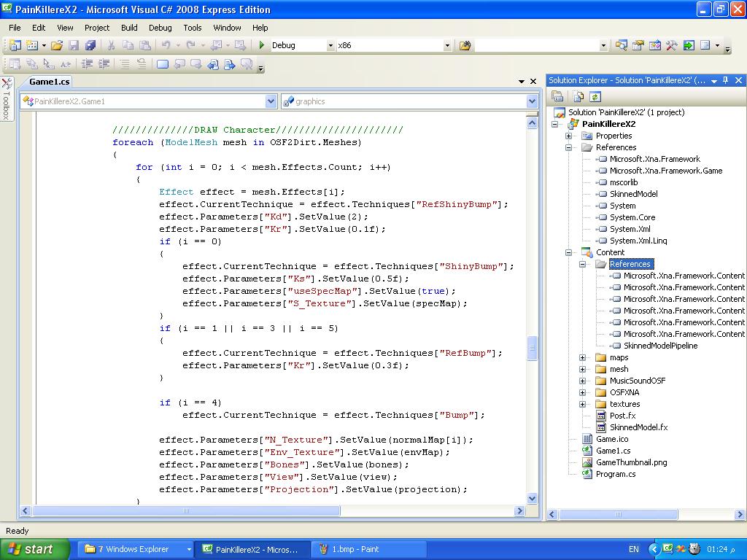Open the graphics member dropdown

(x=532, y=101)
